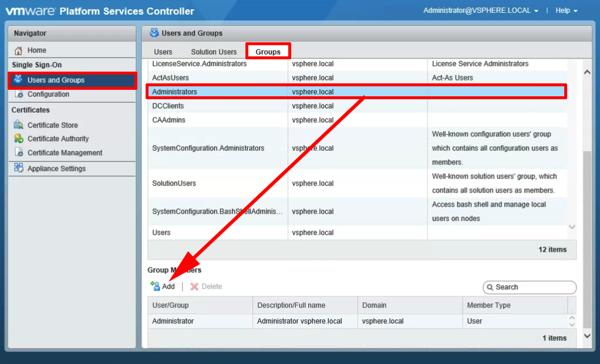Screen dimensions: 600x364
Task: Click the Home house icon in Navigator
Action: click(x=18, y=50)
